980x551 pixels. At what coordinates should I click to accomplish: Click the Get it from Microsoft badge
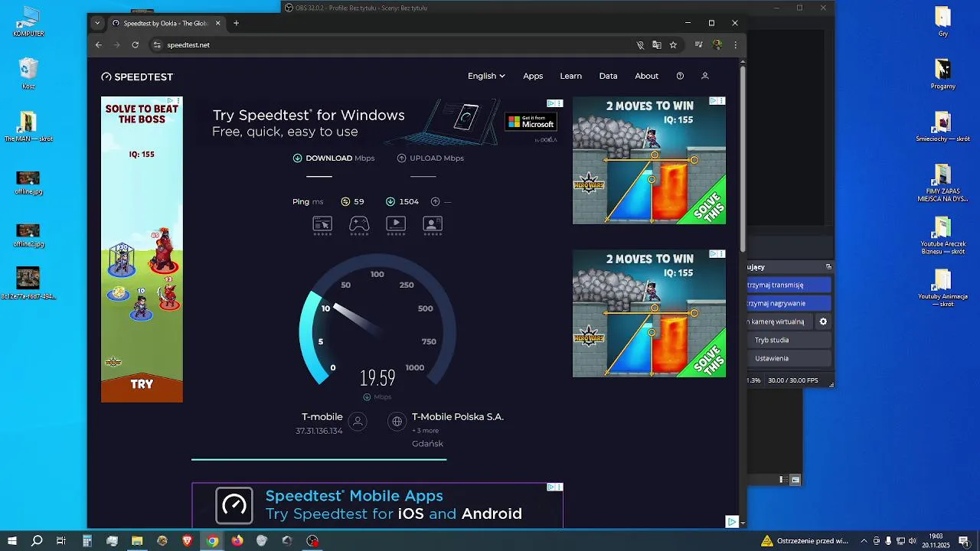click(x=531, y=122)
